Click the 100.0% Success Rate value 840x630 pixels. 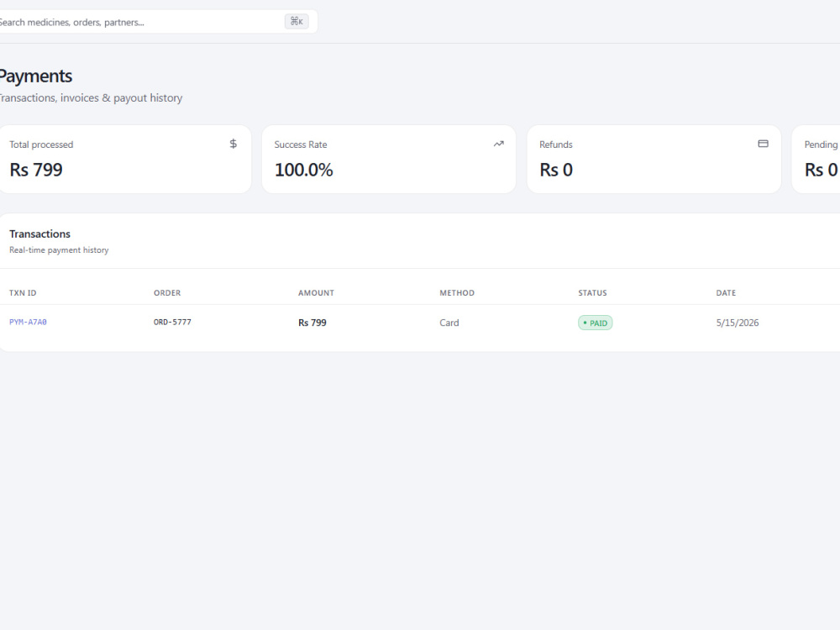pyautogui.click(x=304, y=170)
